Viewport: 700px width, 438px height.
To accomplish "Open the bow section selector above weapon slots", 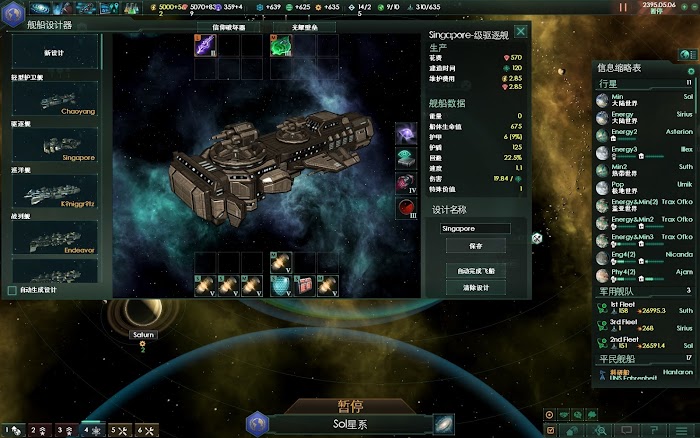I will click(229, 27).
